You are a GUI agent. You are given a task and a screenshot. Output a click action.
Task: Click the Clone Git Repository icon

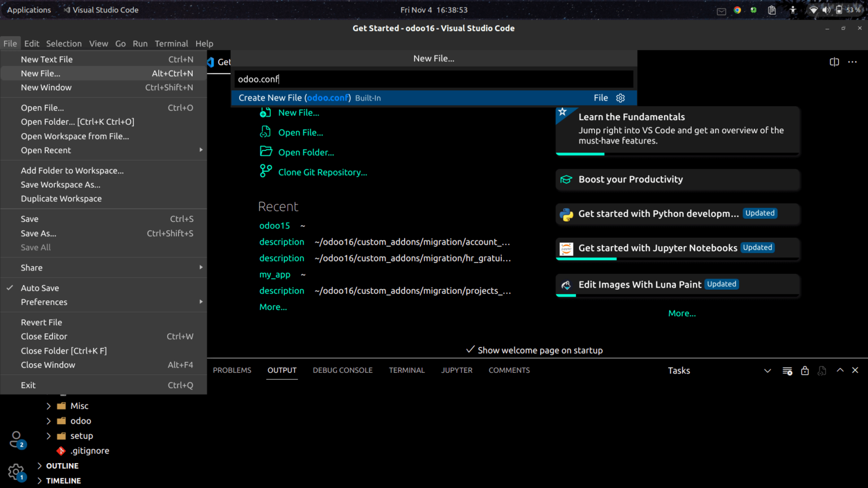coord(266,171)
